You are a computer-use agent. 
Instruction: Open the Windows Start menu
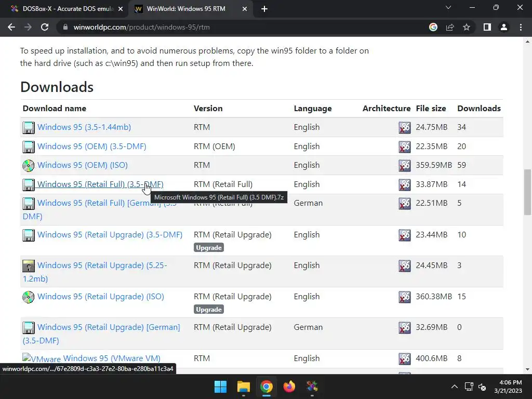coord(220,387)
